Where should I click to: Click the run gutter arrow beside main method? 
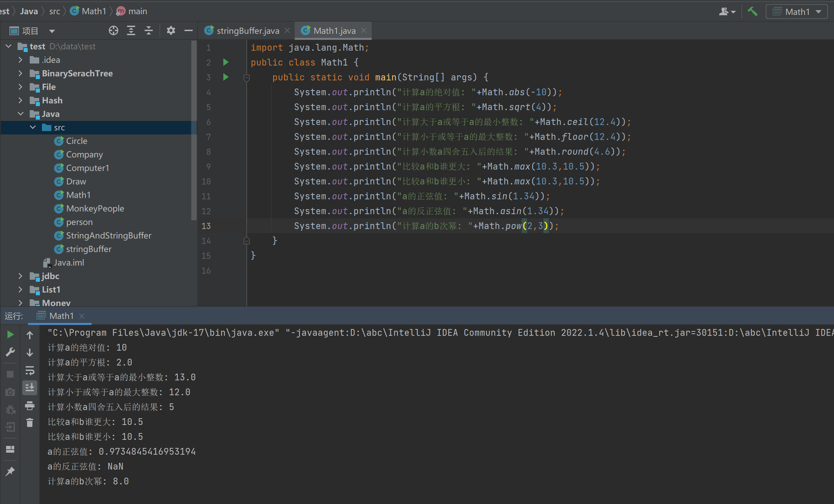tap(226, 77)
